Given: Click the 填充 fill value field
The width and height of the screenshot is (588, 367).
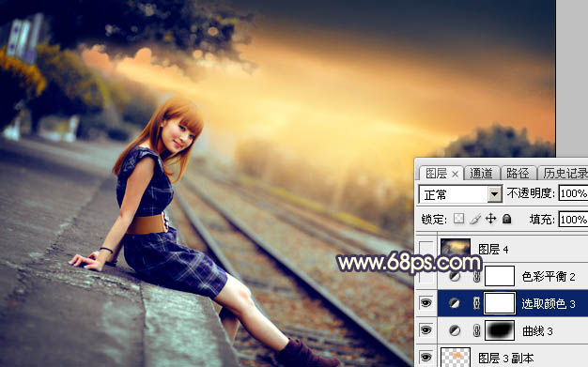Looking at the screenshot, I should click(573, 220).
